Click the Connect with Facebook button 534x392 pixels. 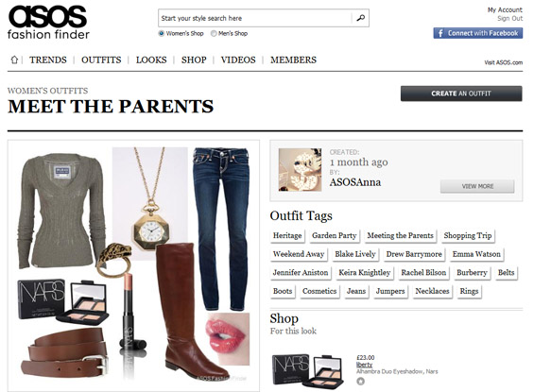point(478,33)
